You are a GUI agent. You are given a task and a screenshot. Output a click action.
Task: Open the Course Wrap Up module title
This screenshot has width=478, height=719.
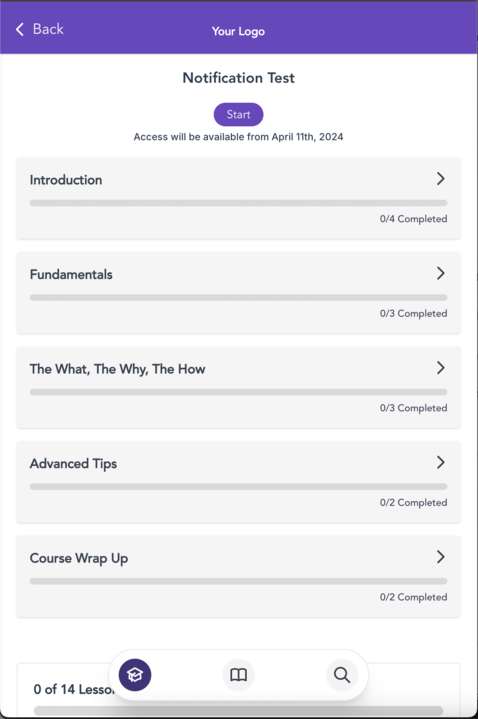[x=79, y=558]
